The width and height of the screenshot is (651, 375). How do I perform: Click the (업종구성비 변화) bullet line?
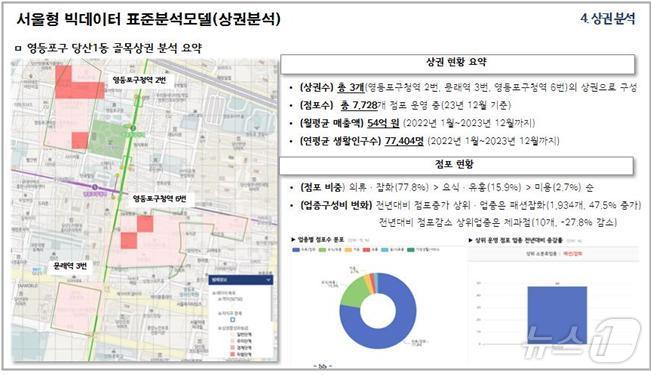tap(465, 205)
